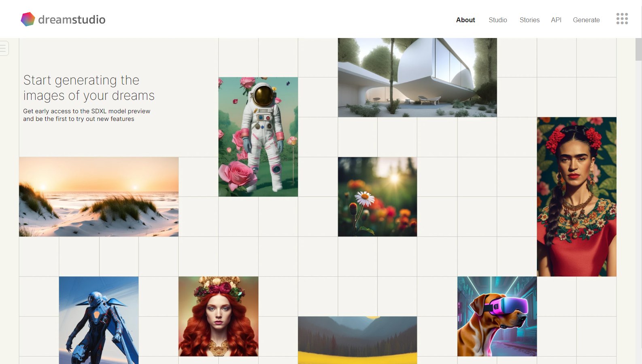Click the dreamstudio wordmark text

pyautogui.click(x=72, y=19)
